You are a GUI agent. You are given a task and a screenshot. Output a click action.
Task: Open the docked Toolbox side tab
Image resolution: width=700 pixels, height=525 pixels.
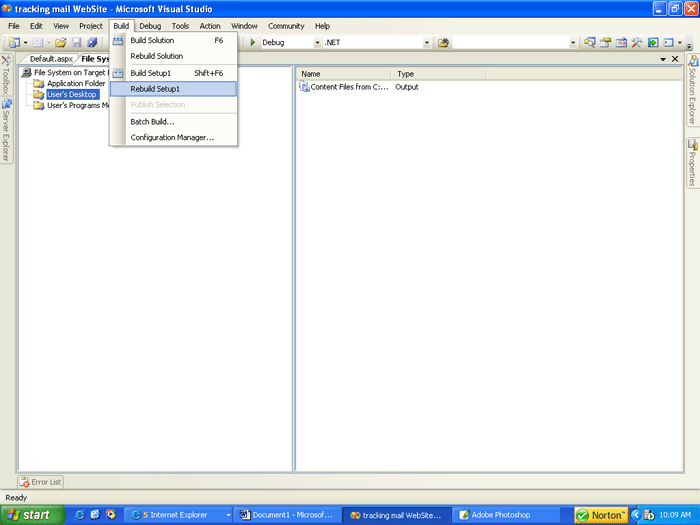point(6,75)
